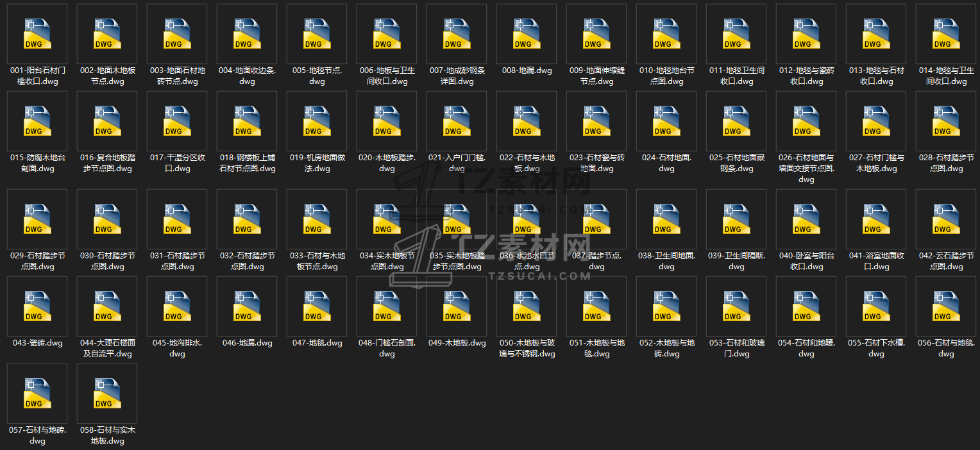This screenshot has height=450, width=980.
Task: Select the 057-石材与地砖.dwg icon
Action: [x=37, y=394]
